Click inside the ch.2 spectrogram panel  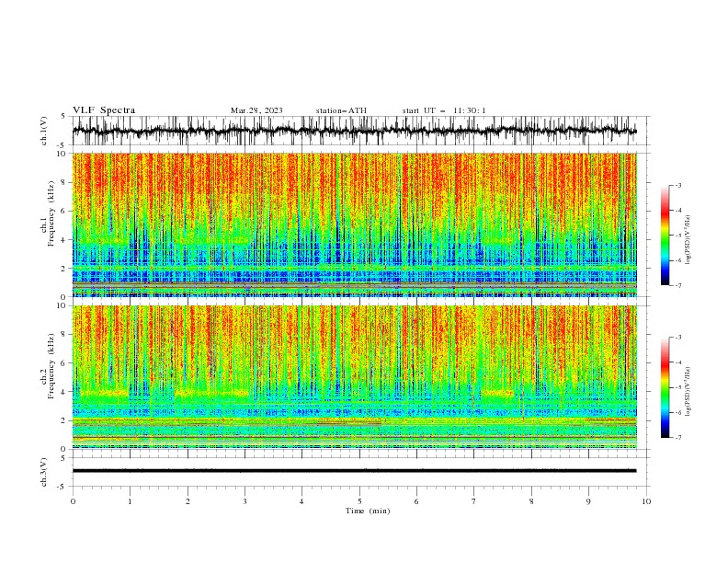pyautogui.click(x=354, y=377)
